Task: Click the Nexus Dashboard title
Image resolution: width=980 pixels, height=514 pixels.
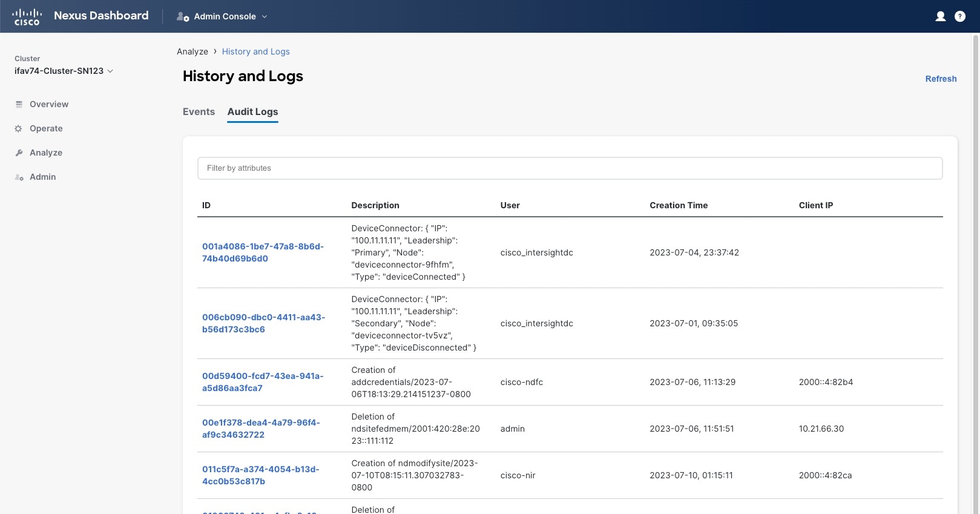Action: (101, 16)
